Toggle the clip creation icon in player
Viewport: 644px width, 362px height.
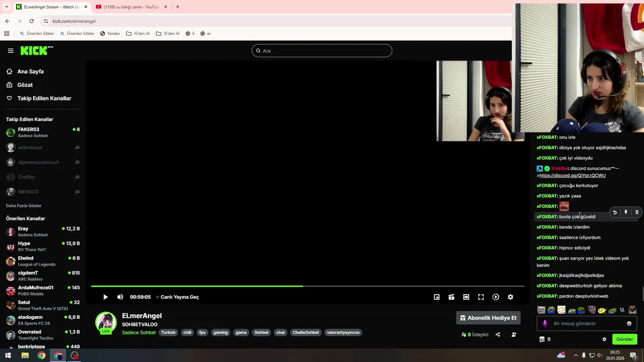(x=451, y=297)
